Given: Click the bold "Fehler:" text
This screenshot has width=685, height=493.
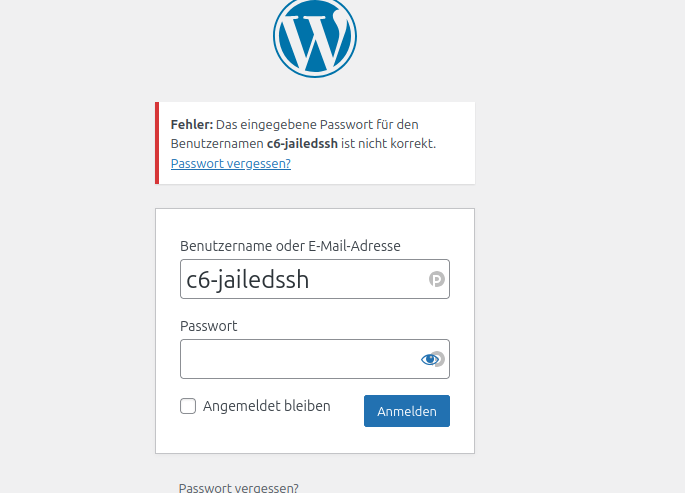Looking at the screenshot, I should 192,125.
